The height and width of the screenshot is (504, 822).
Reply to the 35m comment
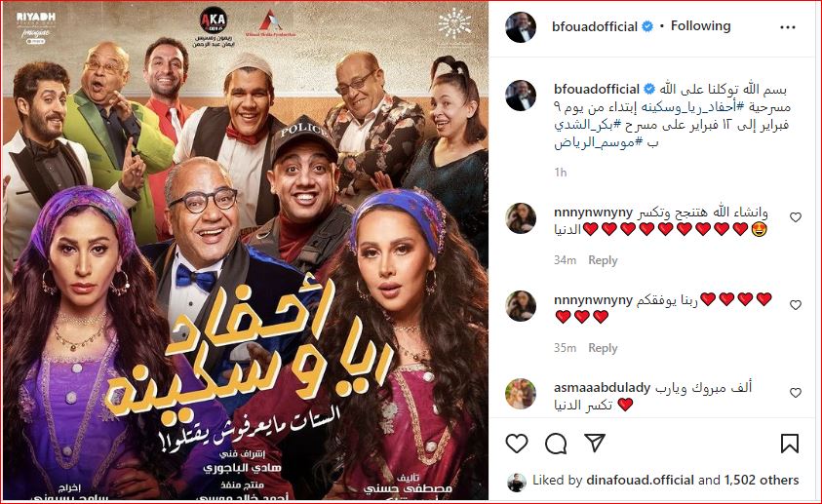[x=603, y=348]
